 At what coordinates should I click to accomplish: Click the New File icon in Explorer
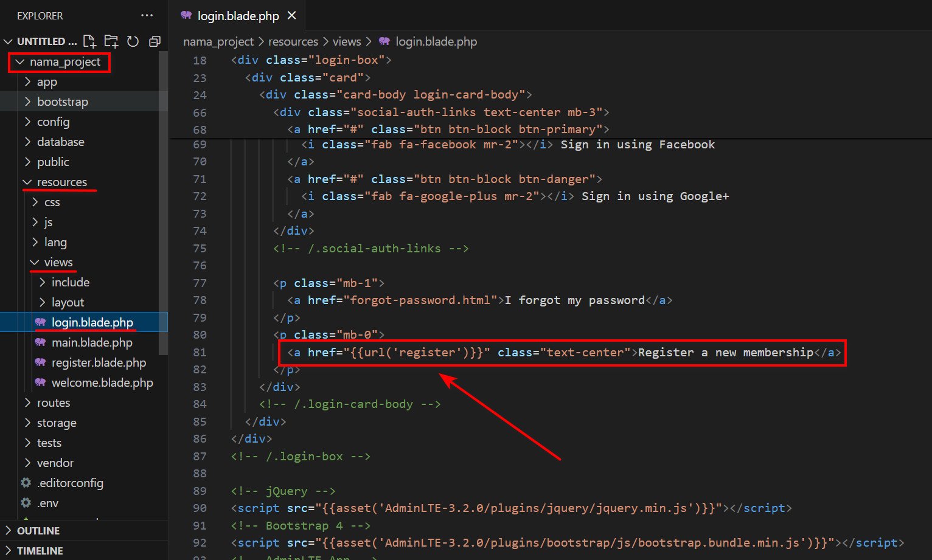point(89,41)
